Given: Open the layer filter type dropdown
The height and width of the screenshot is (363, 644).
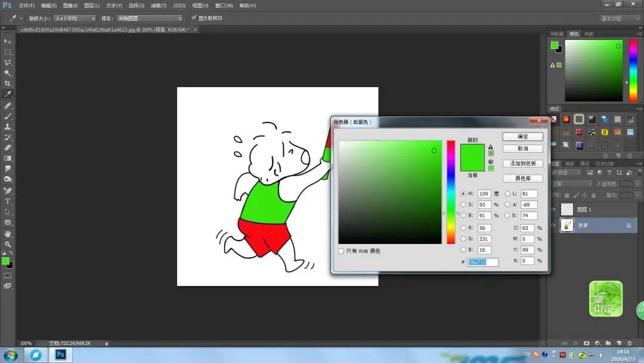Looking at the screenshot, I should point(566,173).
